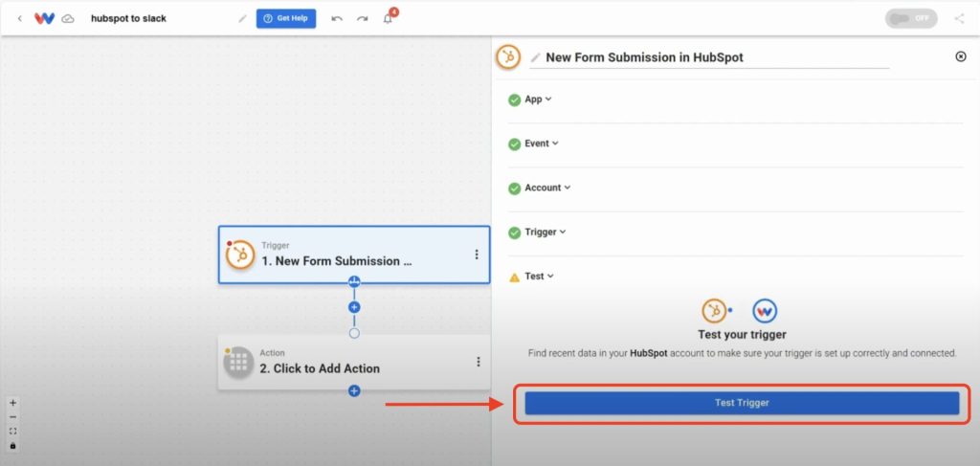Image resolution: width=980 pixels, height=466 pixels.
Task: Edit the New Form Submission title field
Action: [x=709, y=57]
